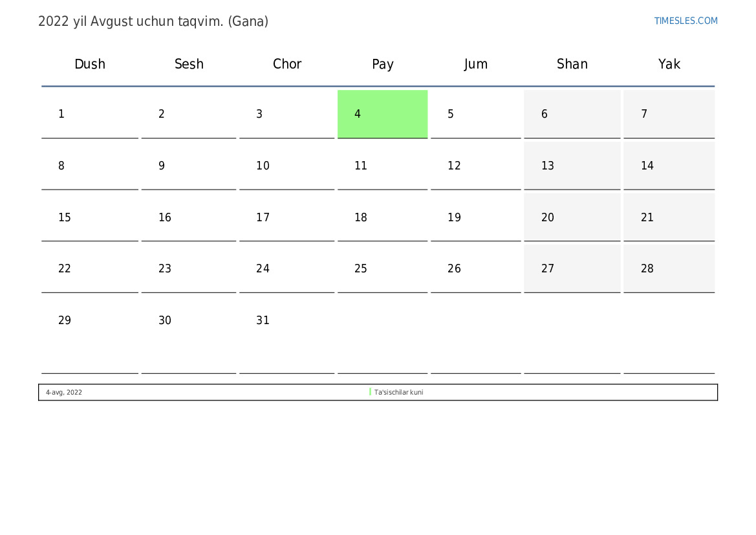The image size is (756, 535).
Task: Select Saturday the 6th cell
Action: pyautogui.click(x=572, y=114)
